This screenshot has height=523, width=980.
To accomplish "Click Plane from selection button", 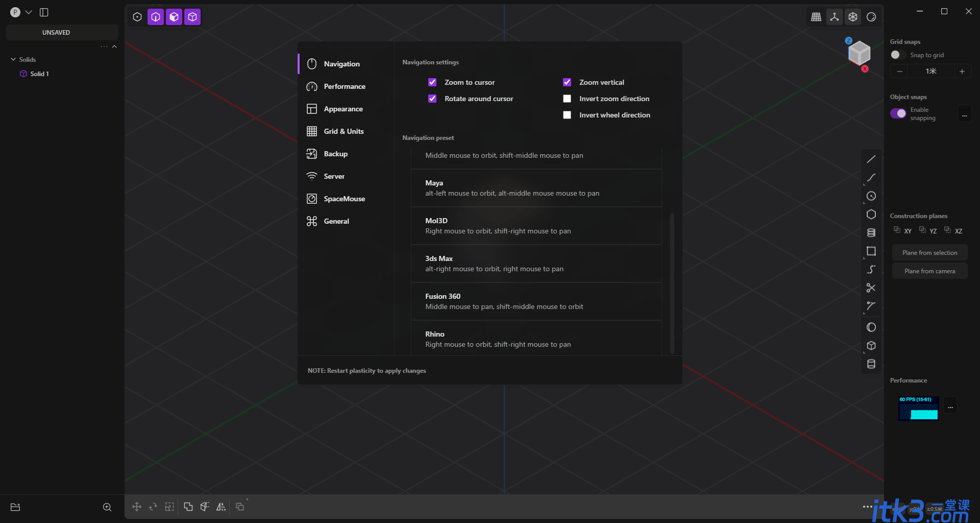I will [929, 253].
